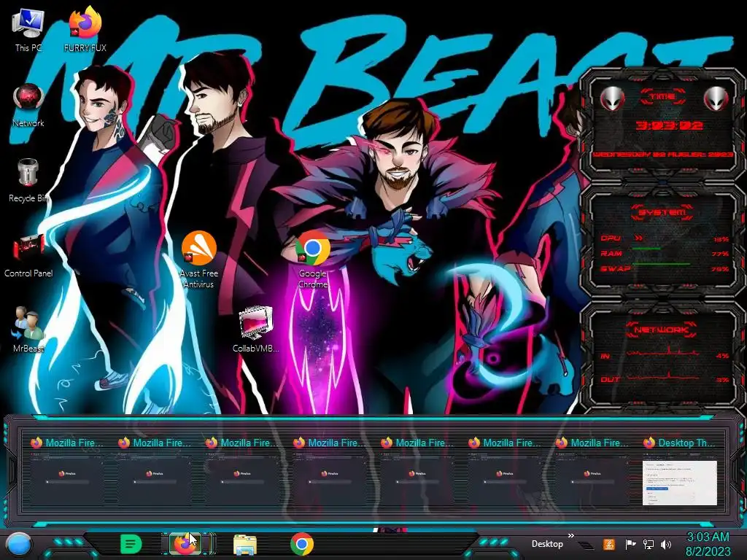This screenshot has height=560, width=747.
Task: Open the Recycle Bin
Action: tap(28, 181)
